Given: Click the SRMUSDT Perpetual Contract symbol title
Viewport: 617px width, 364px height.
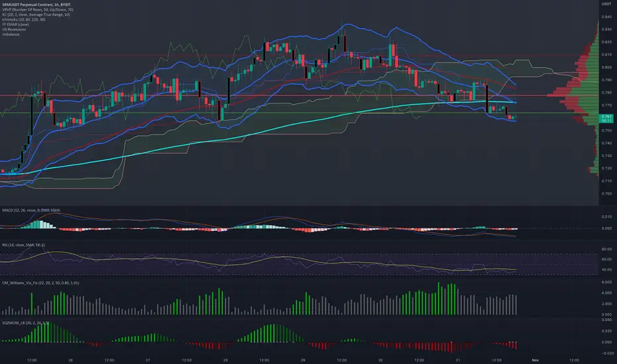Looking at the screenshot, I should click(36, 5).
